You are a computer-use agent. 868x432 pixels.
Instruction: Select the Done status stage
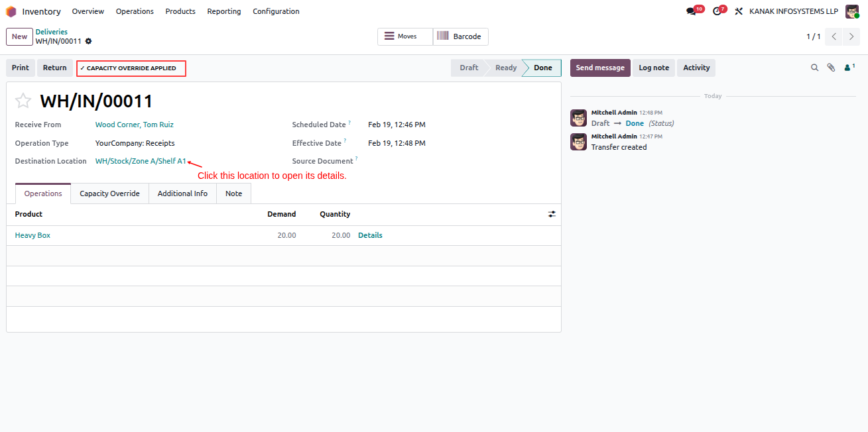pos(542,68)
